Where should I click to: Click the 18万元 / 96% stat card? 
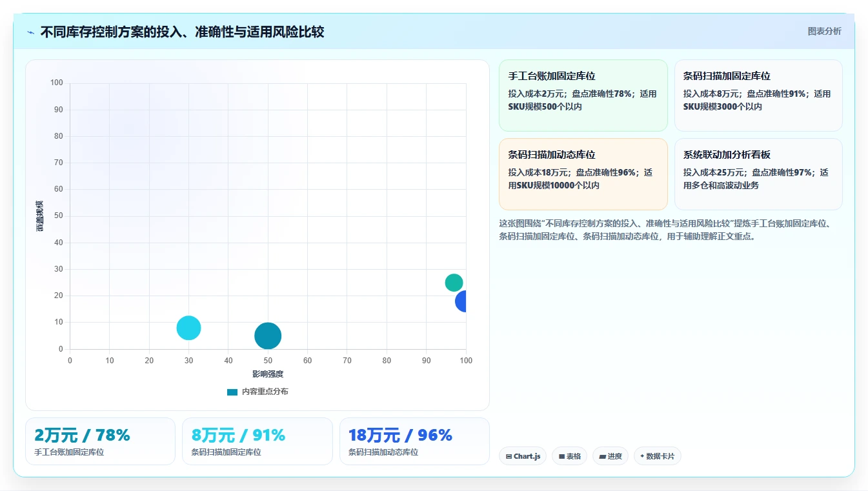coord(414,441)
